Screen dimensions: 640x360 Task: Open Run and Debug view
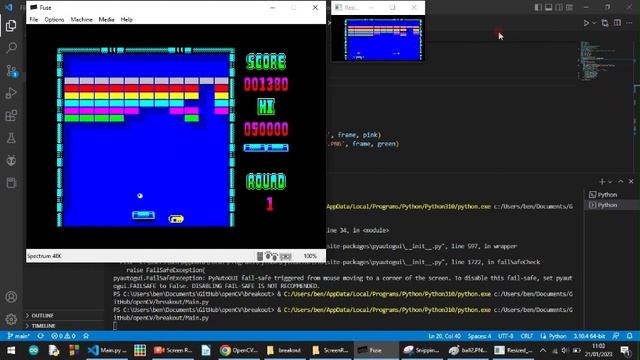tap(11, 93)
